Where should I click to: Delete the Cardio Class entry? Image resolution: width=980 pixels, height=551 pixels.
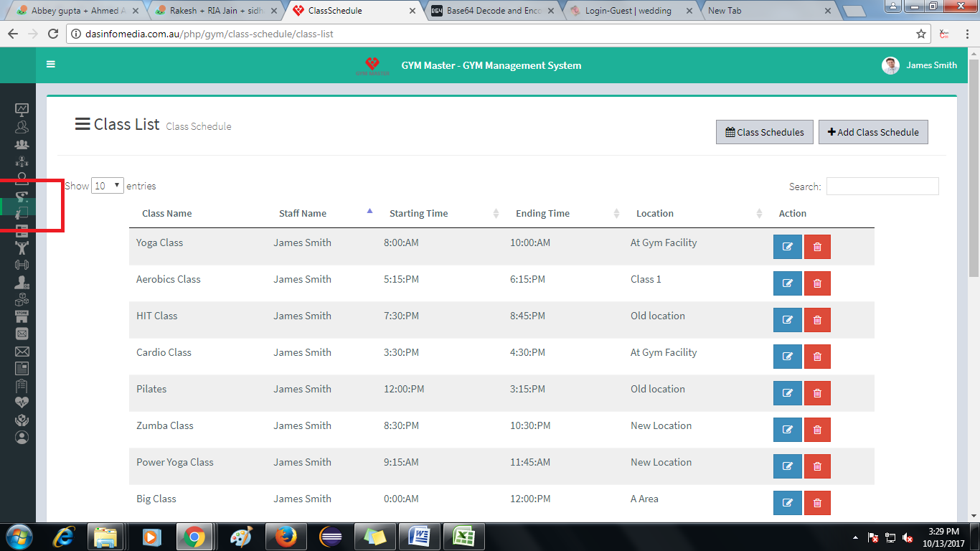pyautogui.click(x=817, y=357)
